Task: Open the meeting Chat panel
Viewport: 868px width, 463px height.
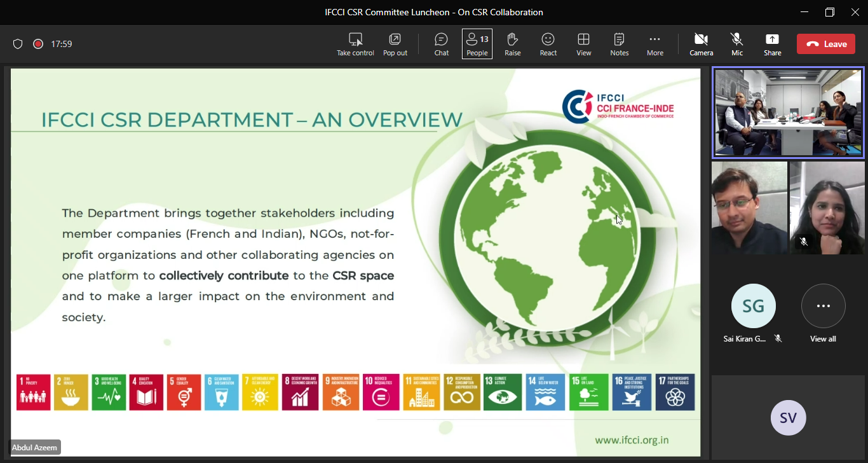Action: pyautogui.click(x=442, y=44)
